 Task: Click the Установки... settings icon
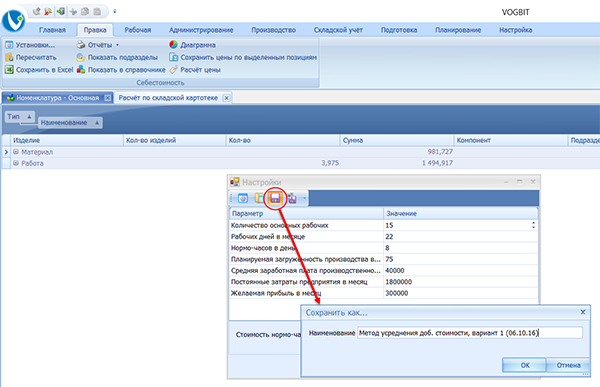coord(9,45)
